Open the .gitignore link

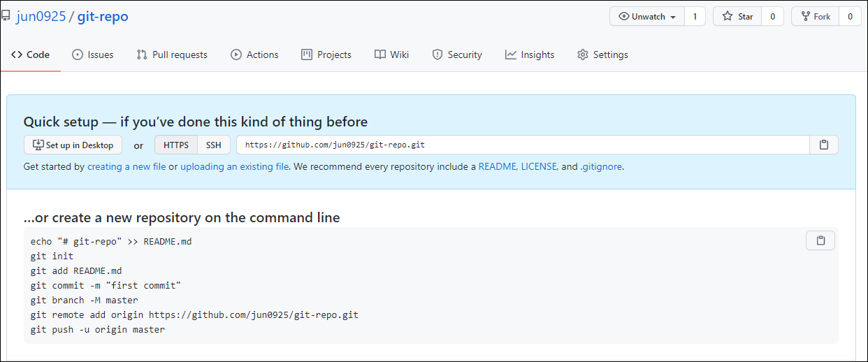[x=601, y=167]
